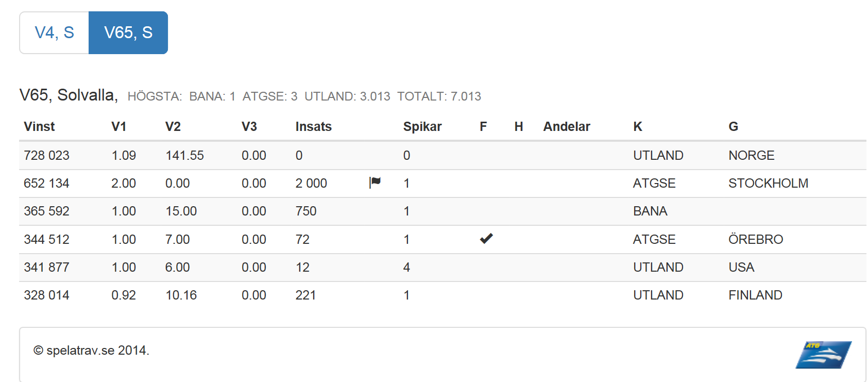Click the 728 023 winnings row
The width and height of the screenshot is (868, 382).
[x=46, y=155]
